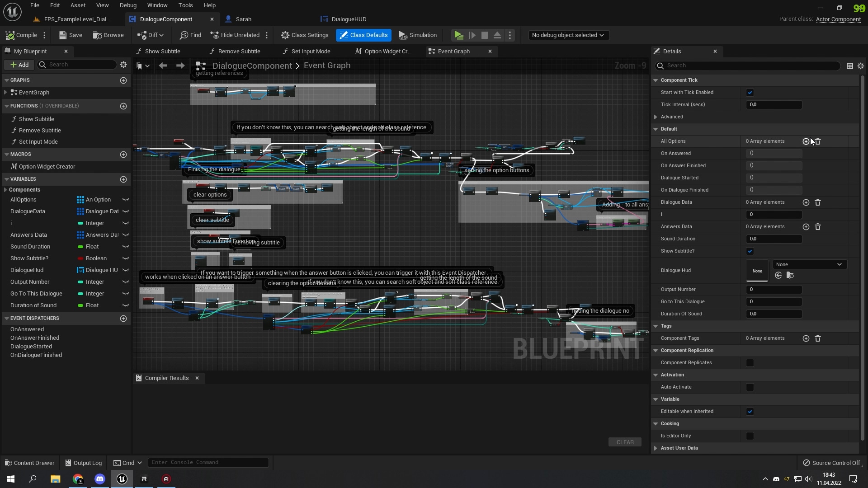Switch to the Sarah tab
The image size is (868, 488).
244,19
